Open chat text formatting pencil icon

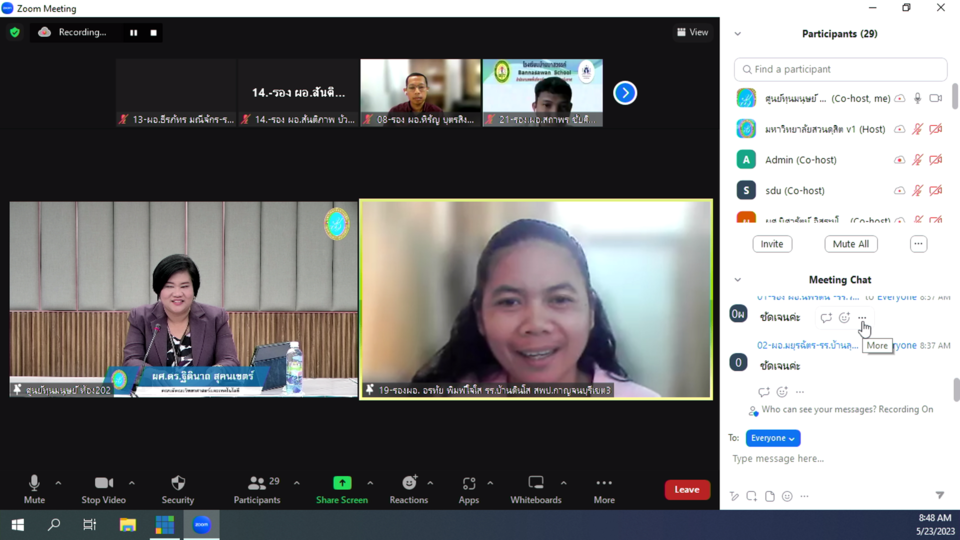pos(734,496)
